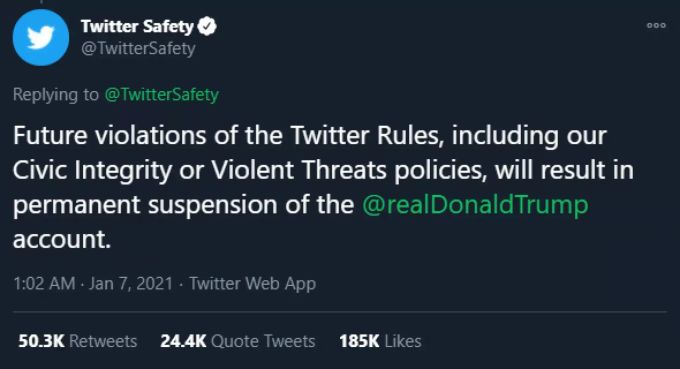Open the Twitter Safety display name
Image resolution: width=680 pixels, height=369 pixels.
click(x=137, y=26)
